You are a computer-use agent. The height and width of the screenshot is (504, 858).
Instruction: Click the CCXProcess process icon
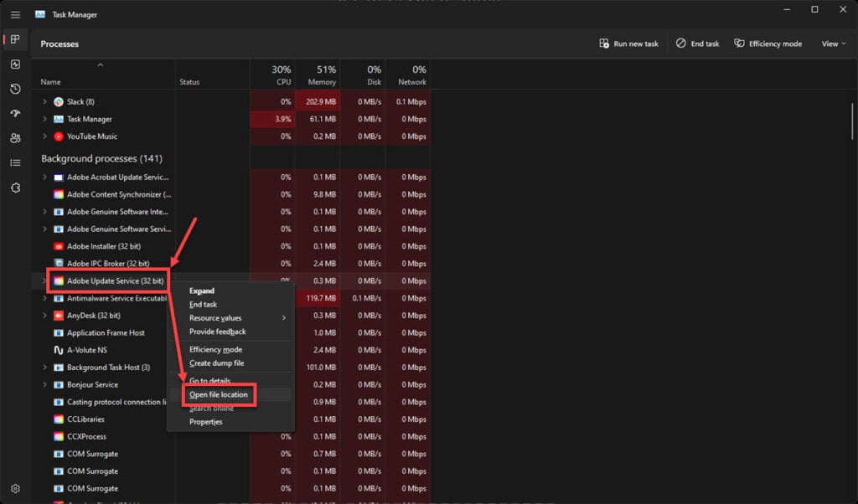click(x=59, y=436)
